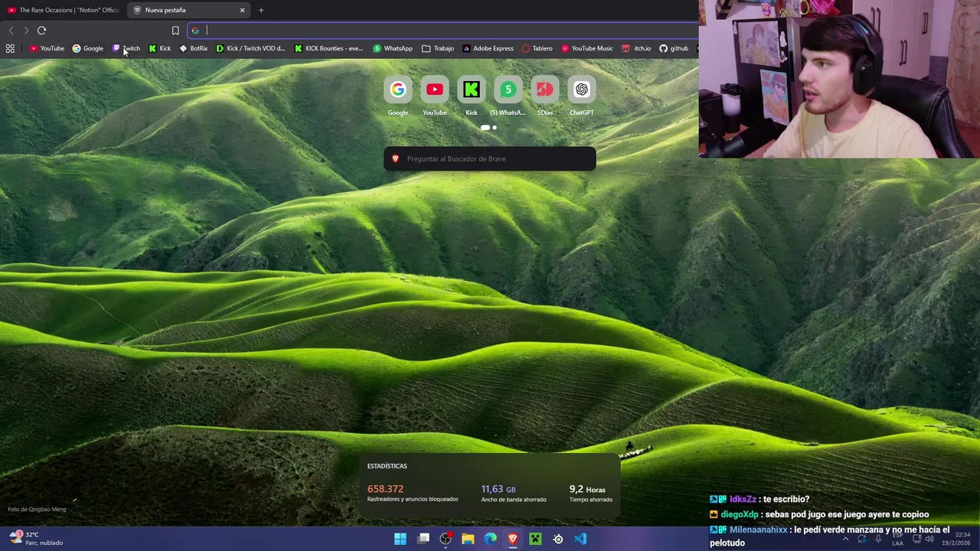Click the ESTADÍSTICAS widget title
Screen dimensions: 980x551
point(387,466)
